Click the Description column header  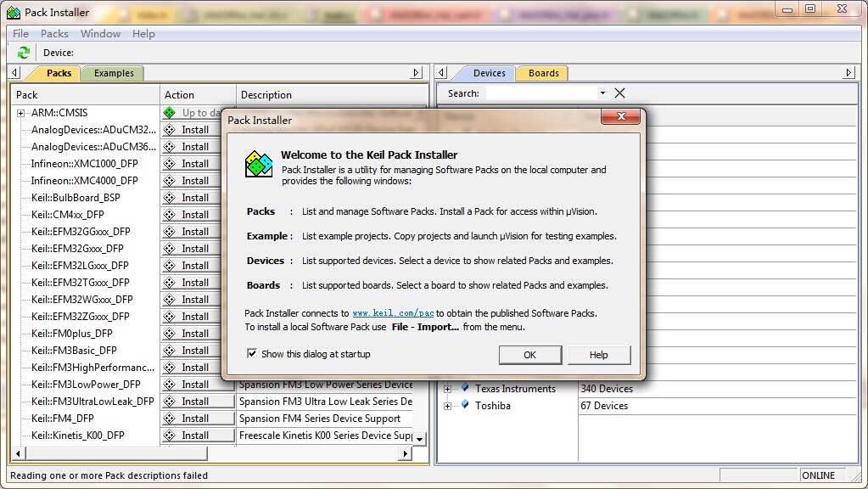(x=332, y=95)
